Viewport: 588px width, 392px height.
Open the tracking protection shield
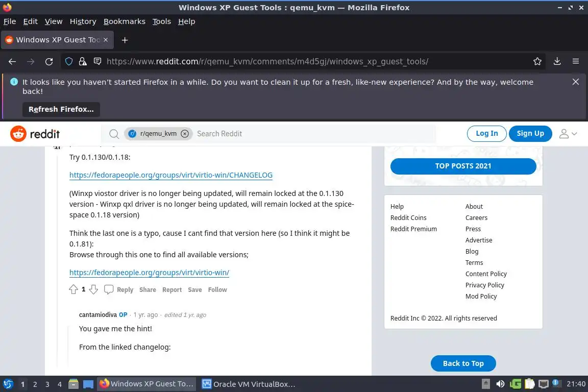click(x=69, y=62)
